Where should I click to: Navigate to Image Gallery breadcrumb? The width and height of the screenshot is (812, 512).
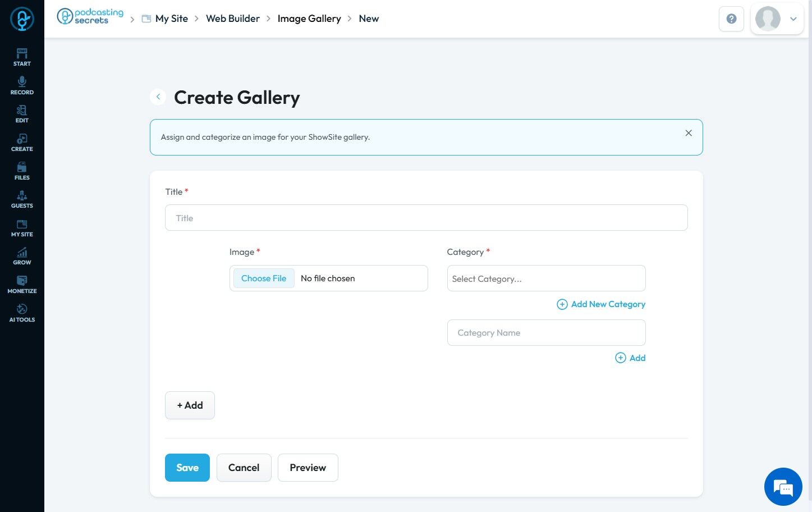(x=309, y=19)
